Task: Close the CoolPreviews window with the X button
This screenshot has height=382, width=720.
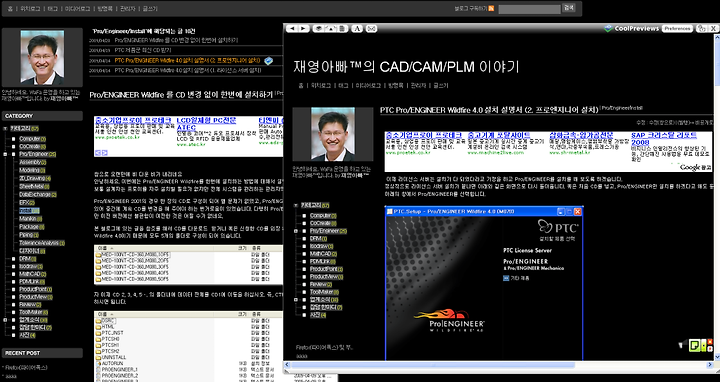Action: coord(713,28)
